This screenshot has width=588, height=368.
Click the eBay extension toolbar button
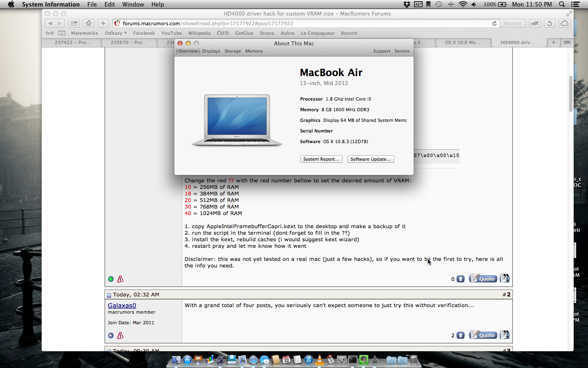pyautogui.click(x=535, y=23)
